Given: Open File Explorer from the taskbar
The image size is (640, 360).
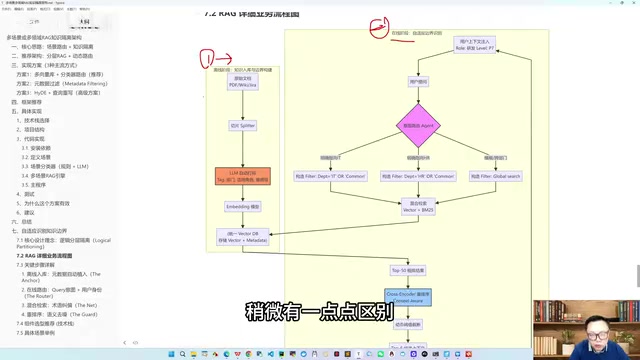Looking at the screenshot, I should point(194,354).
